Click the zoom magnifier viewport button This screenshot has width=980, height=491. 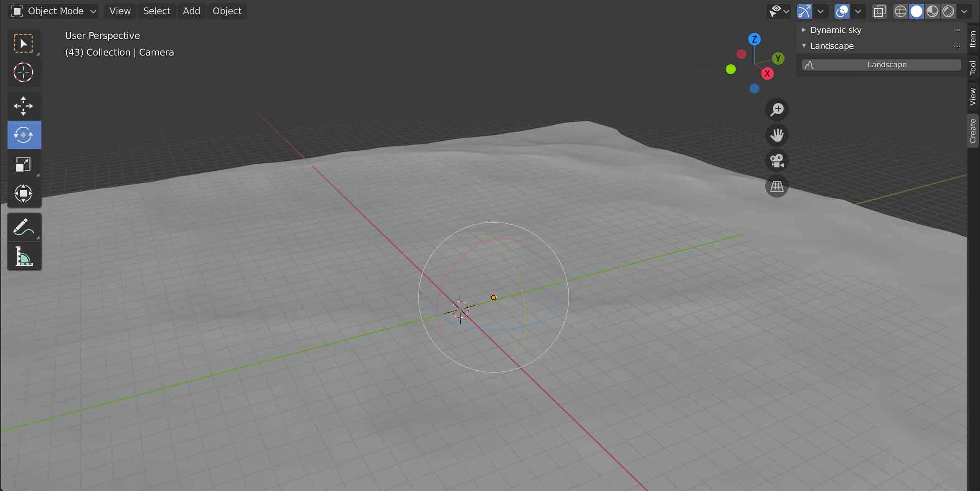point(777,110)
